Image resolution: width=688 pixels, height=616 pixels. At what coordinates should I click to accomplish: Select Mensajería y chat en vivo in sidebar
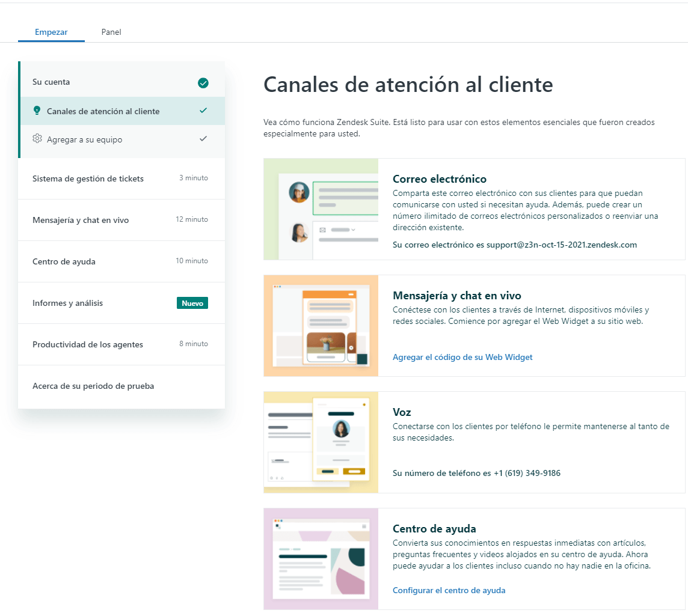click(79, 219)
